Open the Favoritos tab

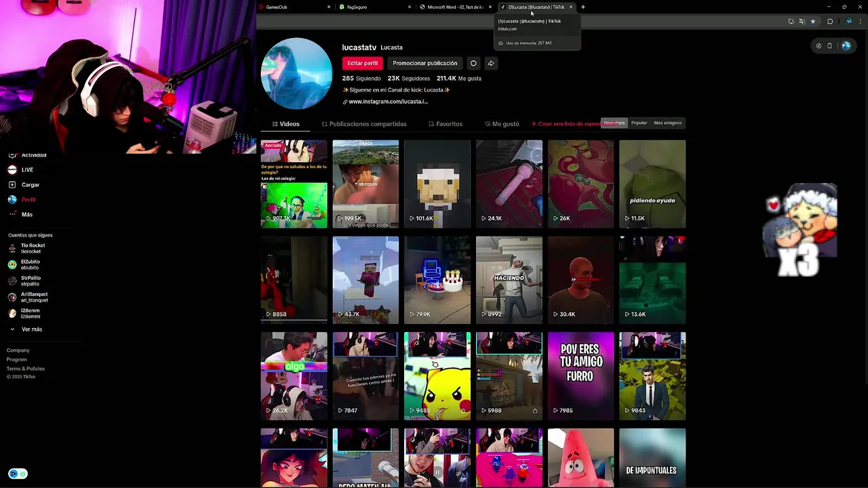[446, 124]
